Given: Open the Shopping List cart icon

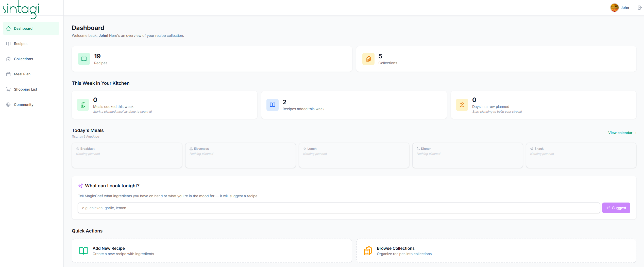Looking at the screenshot, I should pyautogui.click(x=8, y=89).
